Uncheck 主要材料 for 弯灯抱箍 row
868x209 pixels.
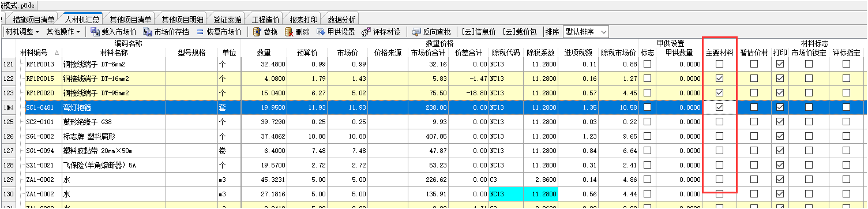tap(719, 107)
